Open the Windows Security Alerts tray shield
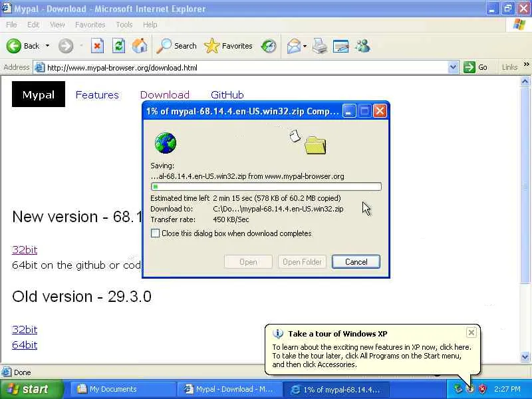Image resolution: width=532 pixels, height=399 pixels. 482,389
